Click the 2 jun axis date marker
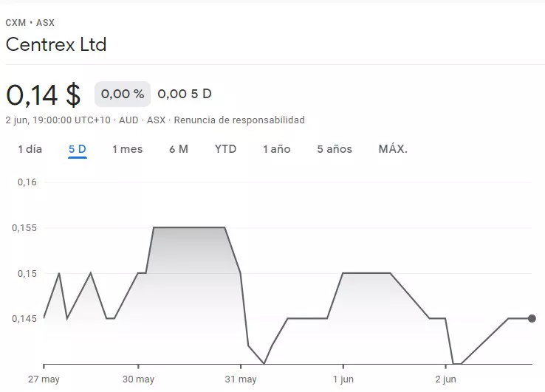Image resolution: width=545 pixels, height=392 pixels. pyautogui.click(x=446, y=379)
